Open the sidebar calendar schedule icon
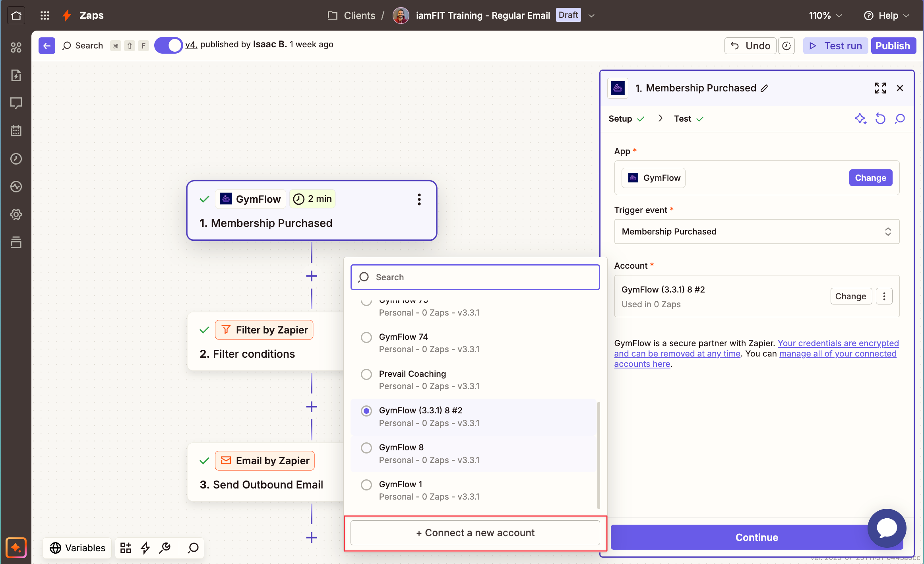The image size is (924, 564). pos(16,131)
